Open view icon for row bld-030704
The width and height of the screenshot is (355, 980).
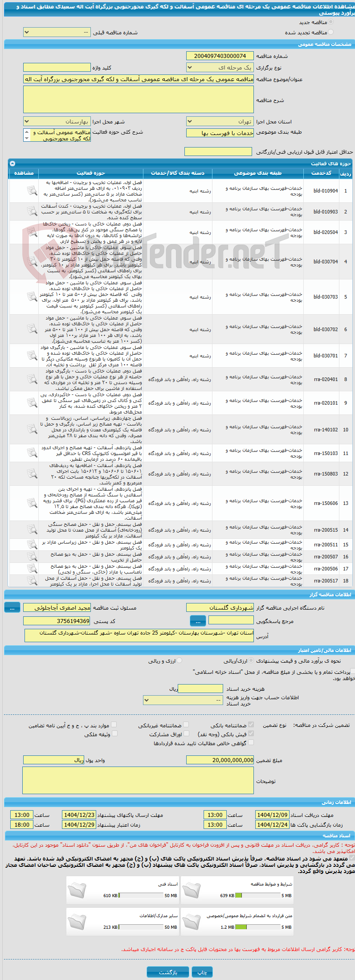pyautogui.click(x=32, y=262)
